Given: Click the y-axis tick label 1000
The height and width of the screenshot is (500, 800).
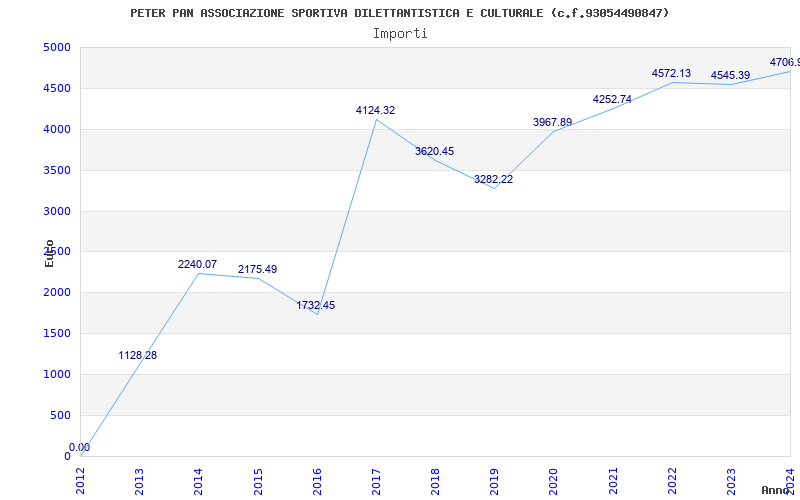Looking at the screenshot, I should click(x=57, y=374).
